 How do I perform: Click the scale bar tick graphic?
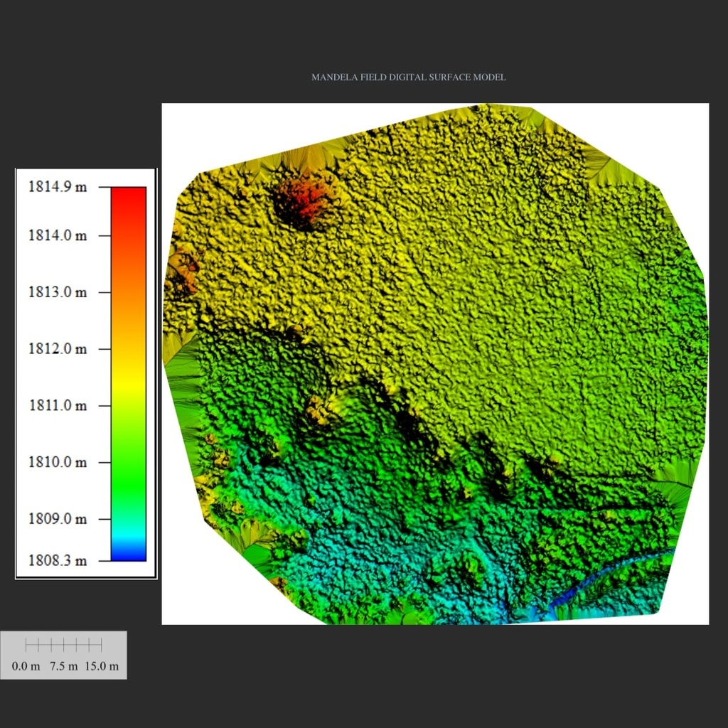pyautogui.click(x=63, y=644)
